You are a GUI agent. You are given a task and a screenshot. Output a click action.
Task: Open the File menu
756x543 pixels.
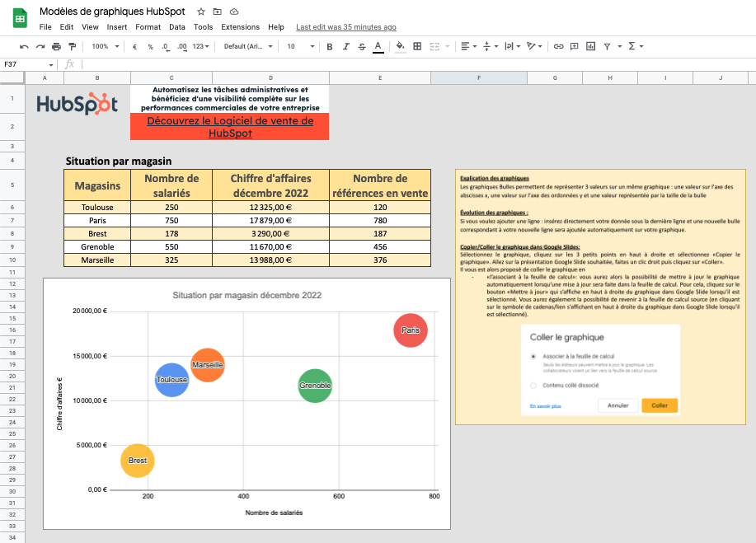(45, 27)
